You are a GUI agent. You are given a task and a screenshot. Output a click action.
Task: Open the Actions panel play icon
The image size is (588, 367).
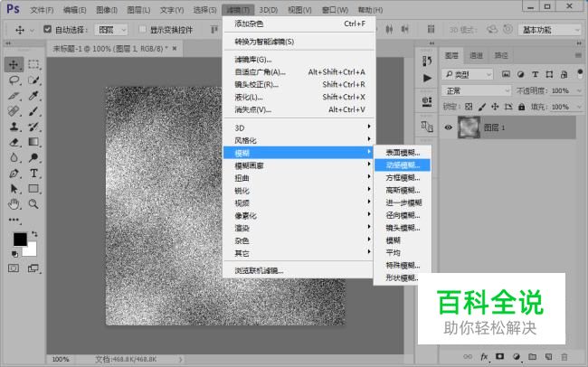(x=427, y=78)
